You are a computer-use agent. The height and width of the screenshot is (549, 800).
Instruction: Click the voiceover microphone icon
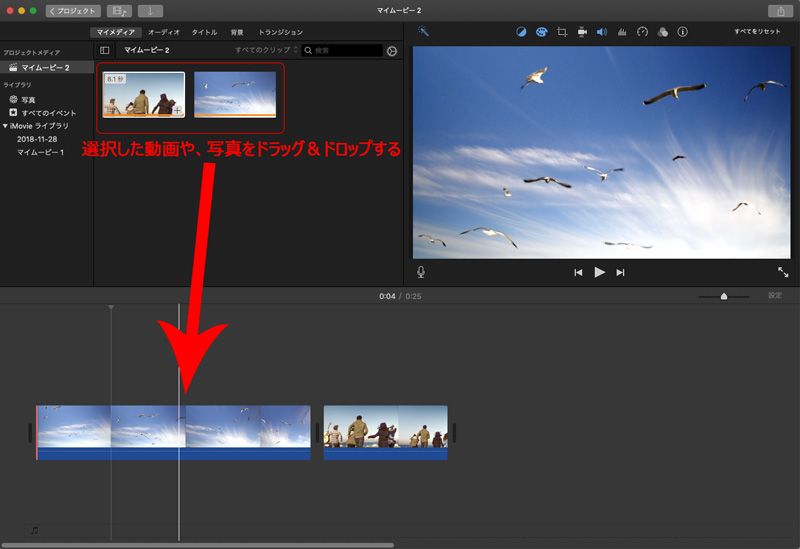(421, 272)
